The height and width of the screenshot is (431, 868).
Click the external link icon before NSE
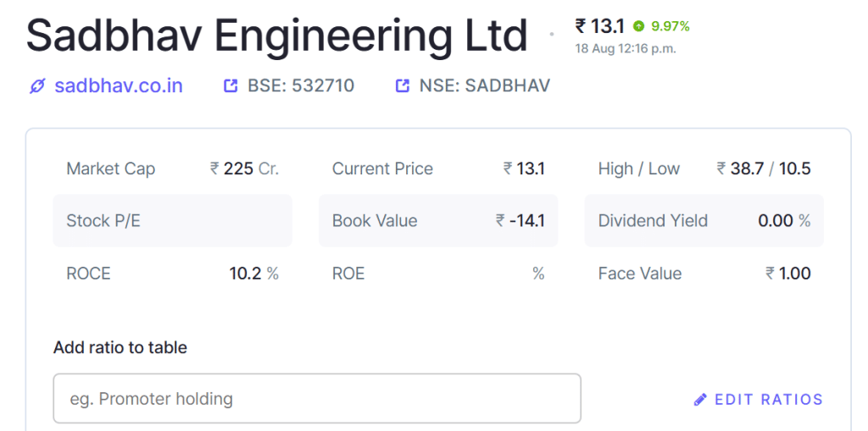point(403,86)
